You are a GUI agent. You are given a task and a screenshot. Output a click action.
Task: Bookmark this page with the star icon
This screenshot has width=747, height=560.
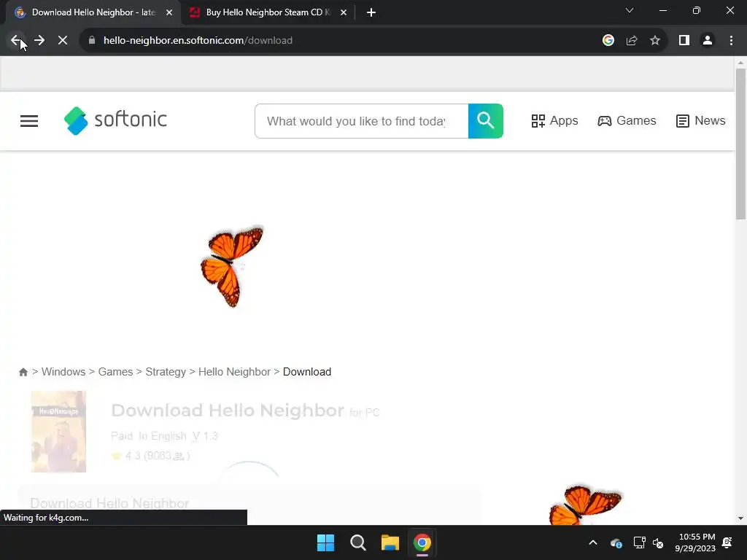pos(655,41)
